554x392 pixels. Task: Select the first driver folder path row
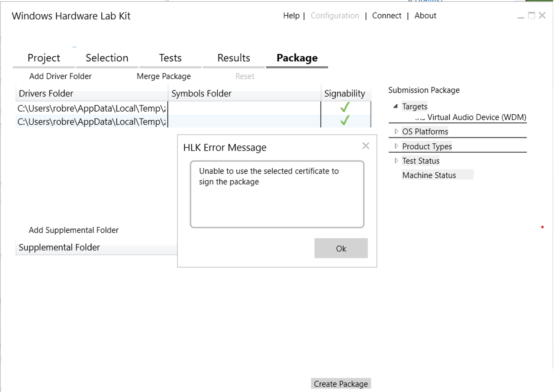(91, 108)
